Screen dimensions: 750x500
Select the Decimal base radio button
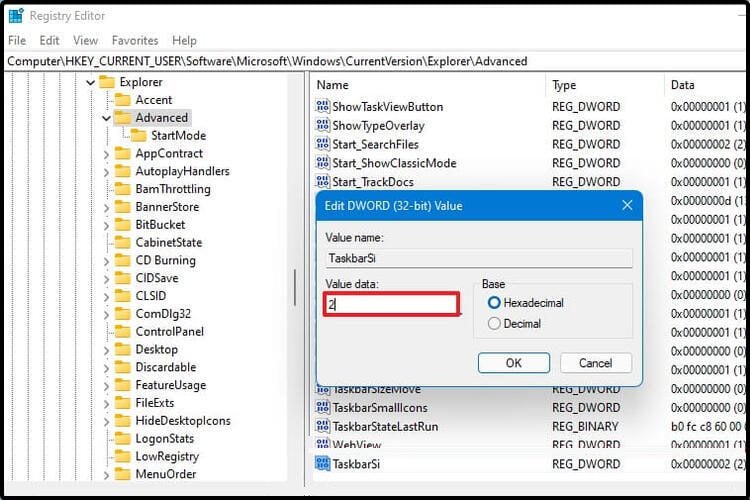pyautogui.click(x=494, y=323)
